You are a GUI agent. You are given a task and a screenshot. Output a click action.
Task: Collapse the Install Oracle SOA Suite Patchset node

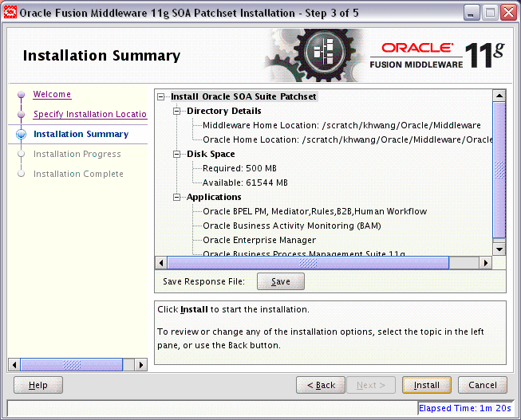tap(161, 97)
